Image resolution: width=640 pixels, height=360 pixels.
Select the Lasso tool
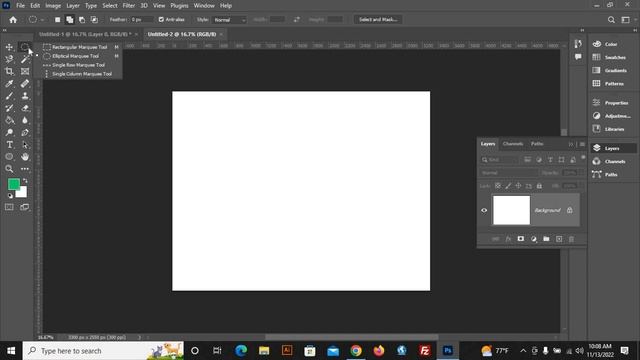point(9,60)
